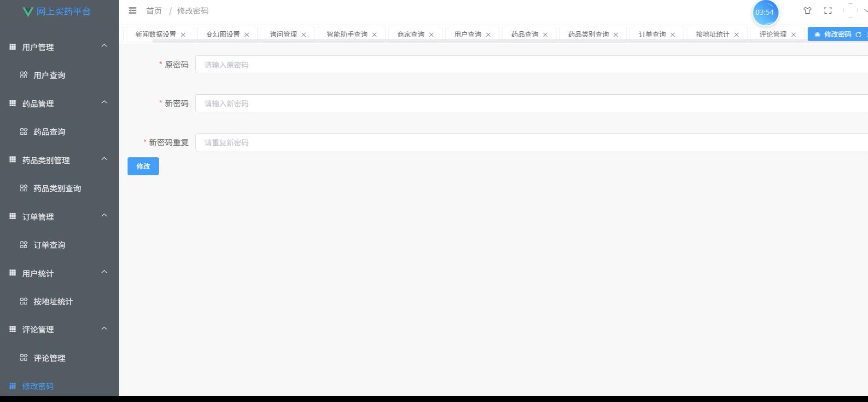Toggle fullscreen mode icon
The image size is (868, 402).
[828, 11]
